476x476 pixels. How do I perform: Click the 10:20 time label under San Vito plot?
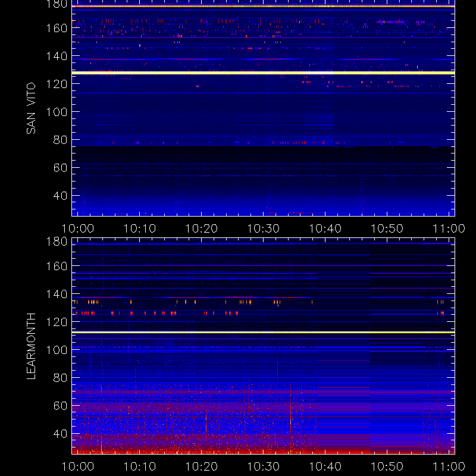[x=202, y=228]
